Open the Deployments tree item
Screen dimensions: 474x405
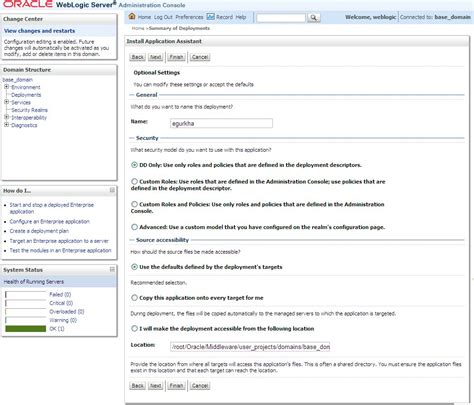[26, 95]
